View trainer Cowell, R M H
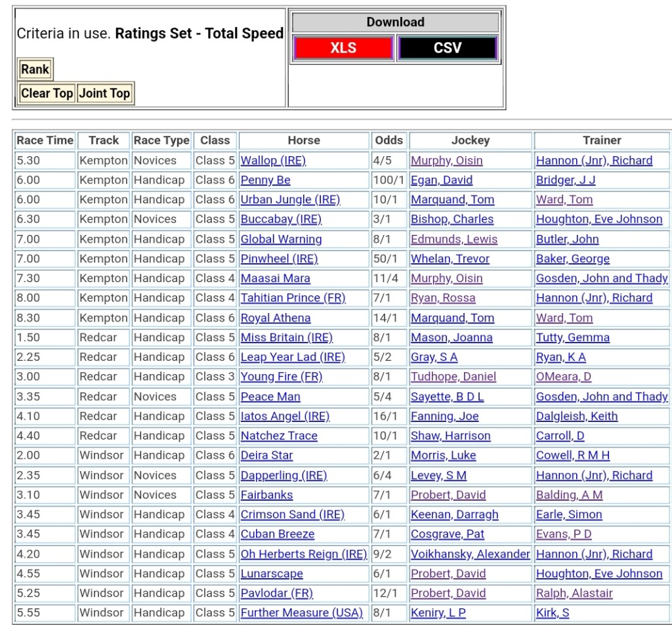 click(x=572, y=455)
